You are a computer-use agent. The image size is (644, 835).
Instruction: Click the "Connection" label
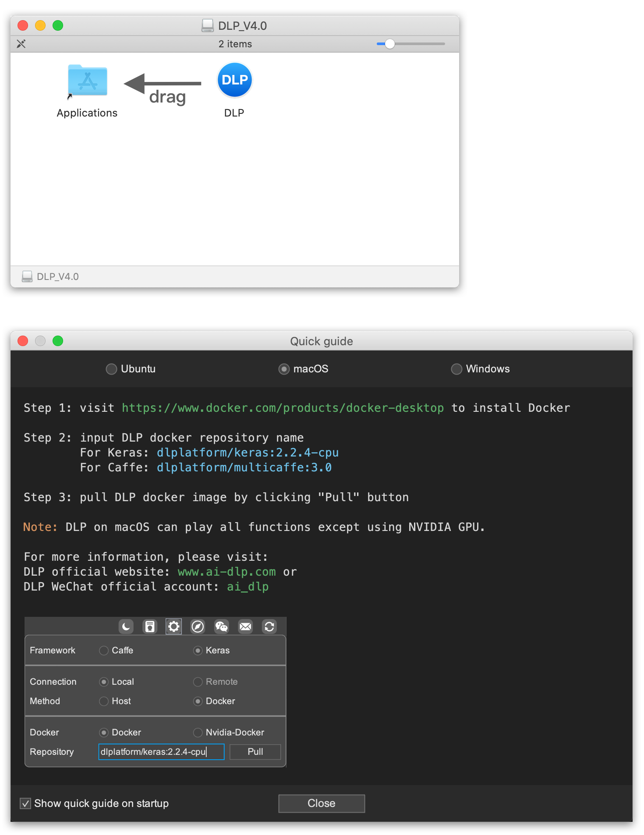pyautogui.click(x=53, y=682)
